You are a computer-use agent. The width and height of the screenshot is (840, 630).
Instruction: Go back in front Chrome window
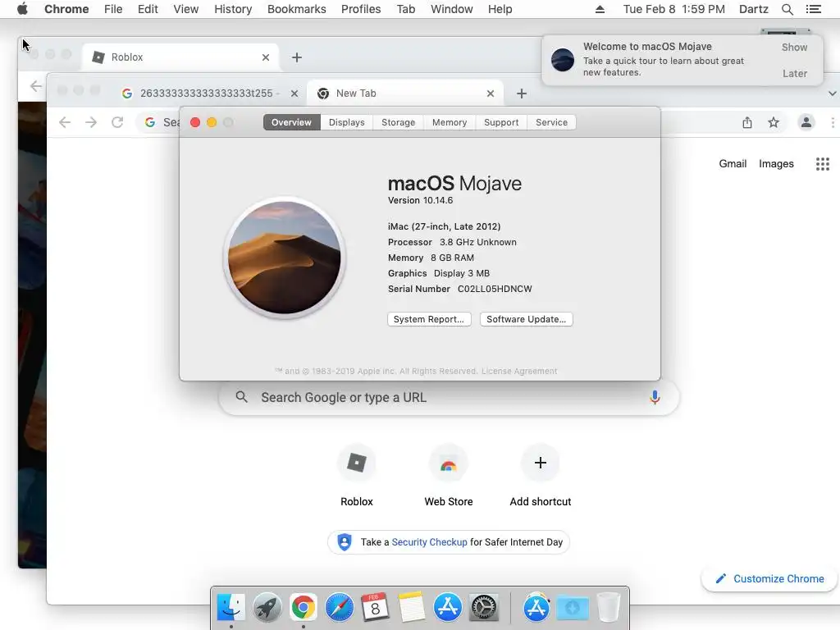click(x=65, y=123)
